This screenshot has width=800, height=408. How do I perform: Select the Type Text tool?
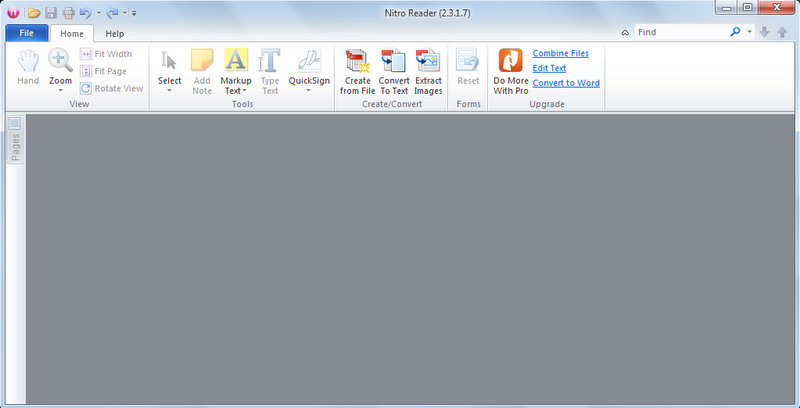(270, 71)
